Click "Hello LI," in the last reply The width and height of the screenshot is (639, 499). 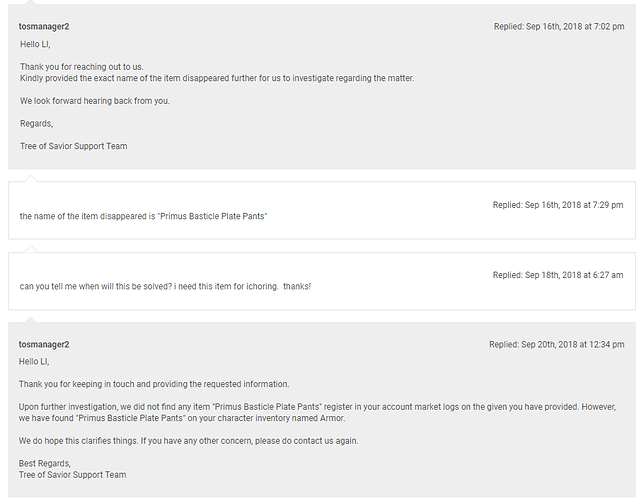pos(35,361)
